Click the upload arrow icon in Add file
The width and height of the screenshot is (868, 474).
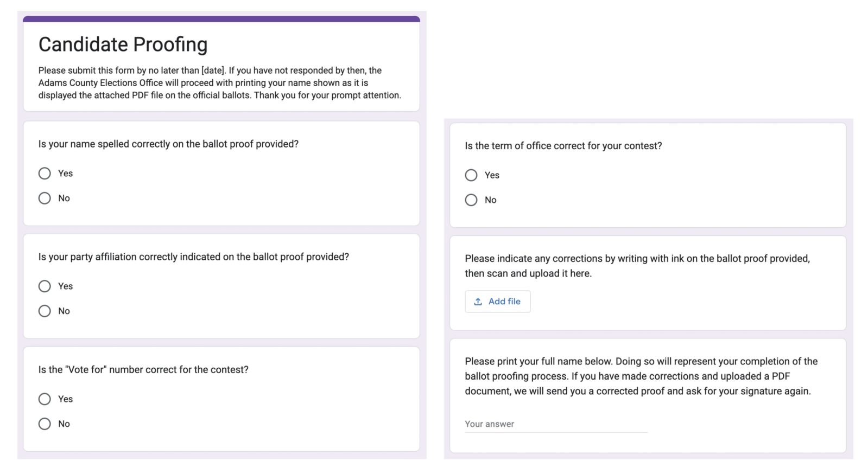(x=478, y=302)
